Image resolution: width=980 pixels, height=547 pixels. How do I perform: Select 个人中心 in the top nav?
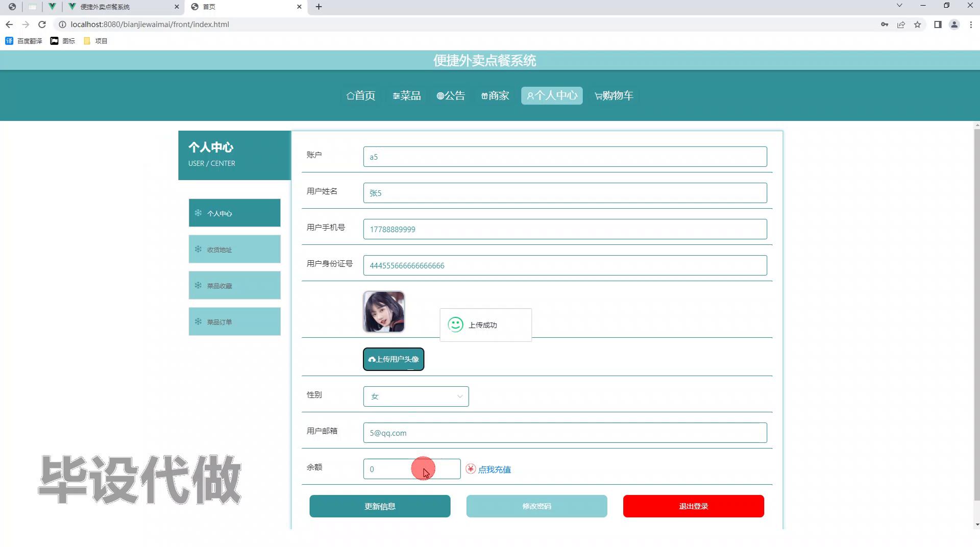552,95
